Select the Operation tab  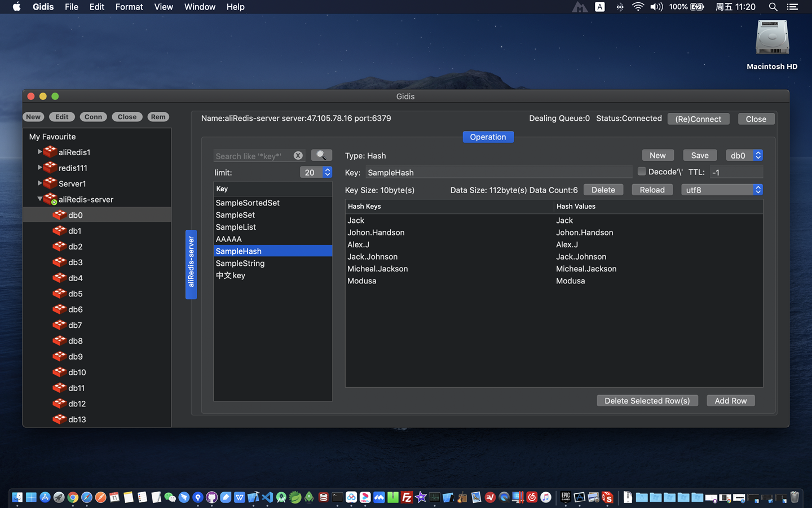coord(488,137)
